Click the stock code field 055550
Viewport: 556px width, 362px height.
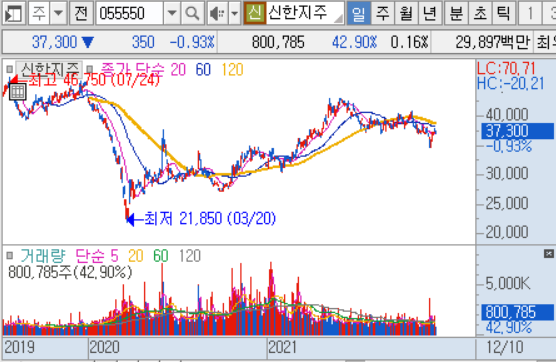(130, 13)
